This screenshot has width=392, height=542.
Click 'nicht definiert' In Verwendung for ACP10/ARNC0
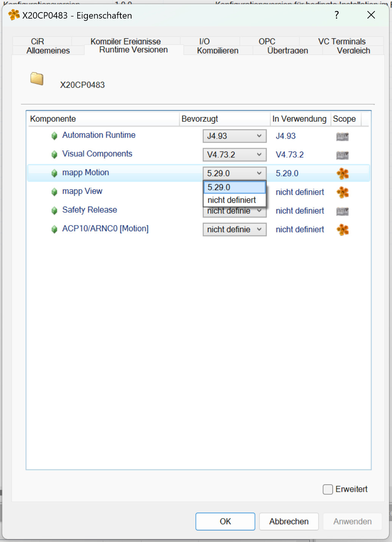pos(300,229)
